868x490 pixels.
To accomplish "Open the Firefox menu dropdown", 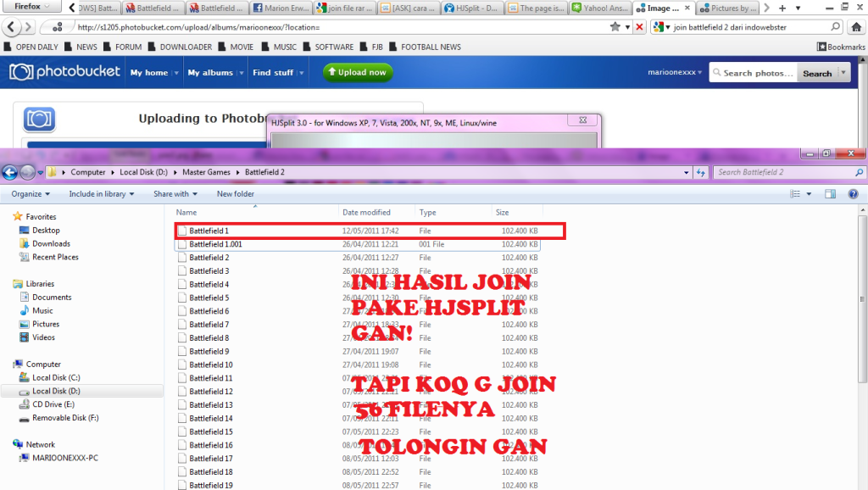I will (31, 7).
